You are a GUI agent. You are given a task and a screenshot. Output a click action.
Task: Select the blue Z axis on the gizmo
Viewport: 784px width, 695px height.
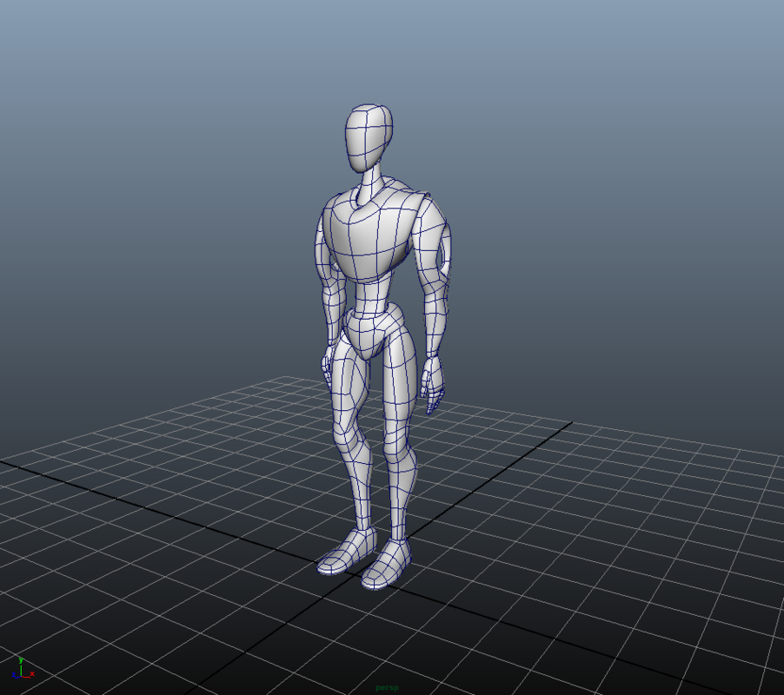pos(16,674)
